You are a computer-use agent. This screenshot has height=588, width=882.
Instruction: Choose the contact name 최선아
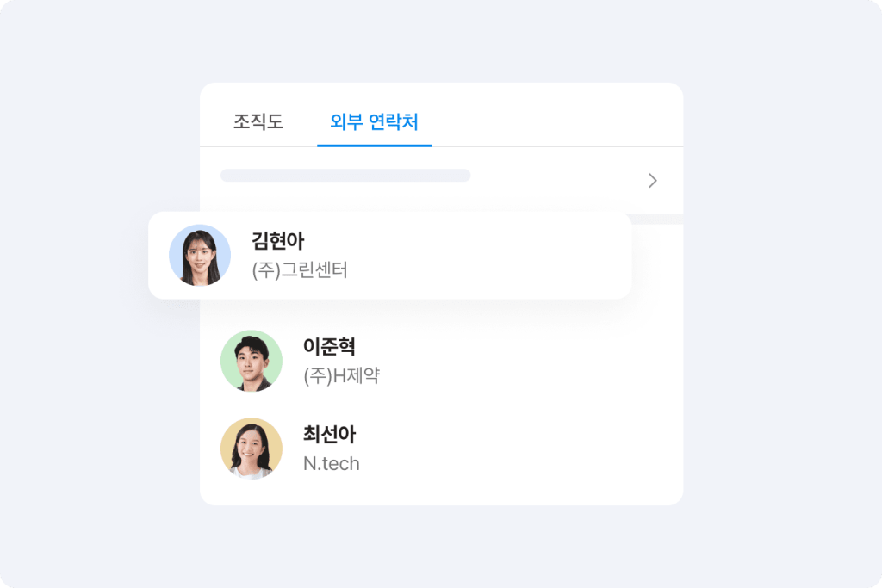tap(329, 435)
